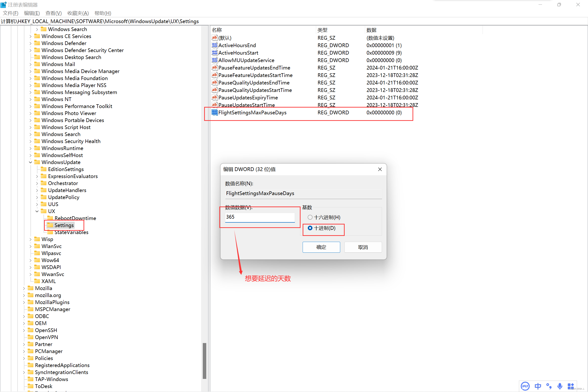Open the 收藏夹(A) favorites menu
Image resolution: width=588 pixels, height=392 pixels.
[78, 13]
